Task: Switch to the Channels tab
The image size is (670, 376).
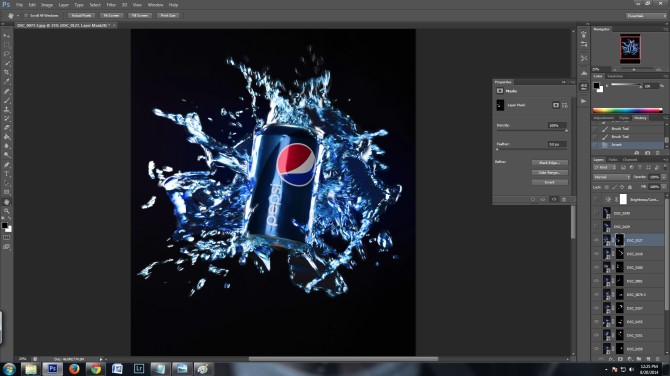Action: click(x=630, y=160)
